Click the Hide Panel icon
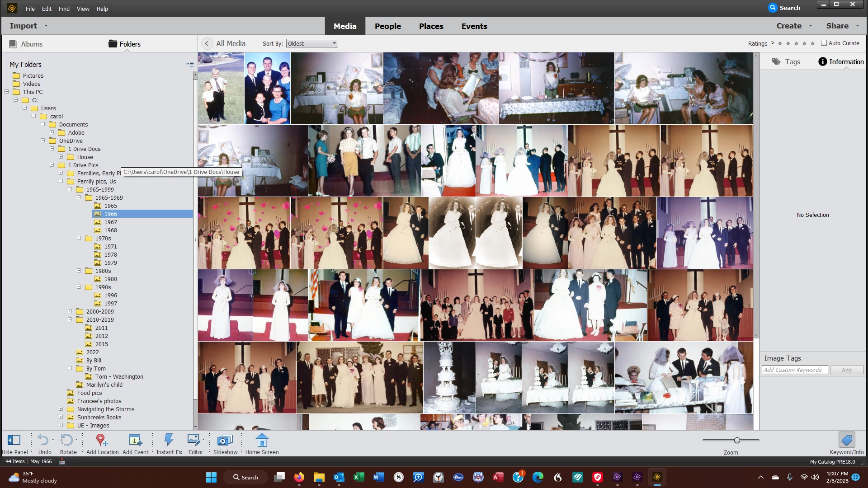 14,440
